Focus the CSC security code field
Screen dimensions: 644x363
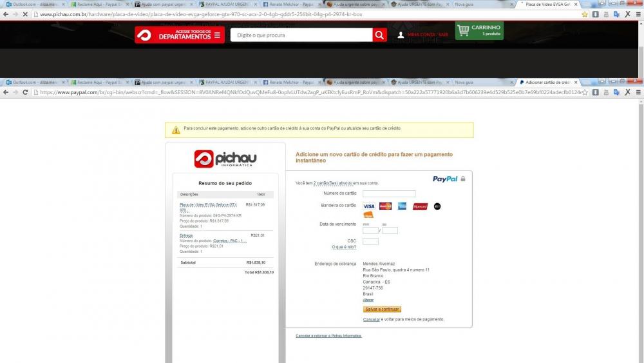(370, 241)
